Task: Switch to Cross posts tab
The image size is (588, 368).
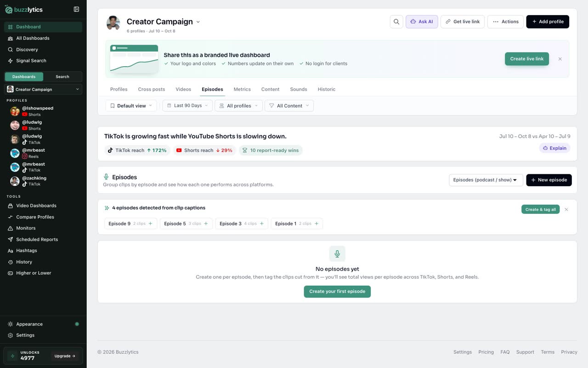Action: [x=152, y=89]
